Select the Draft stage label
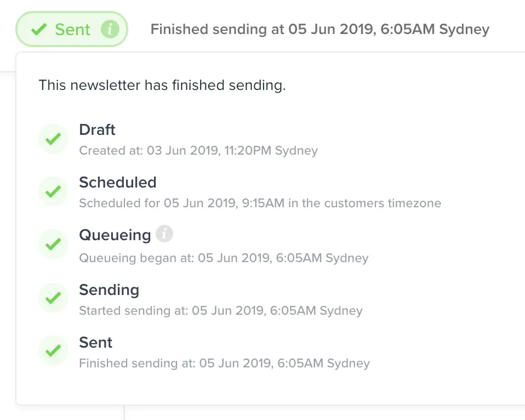The image size is (525, 420). pyautogui.click(x=97, y=130)
